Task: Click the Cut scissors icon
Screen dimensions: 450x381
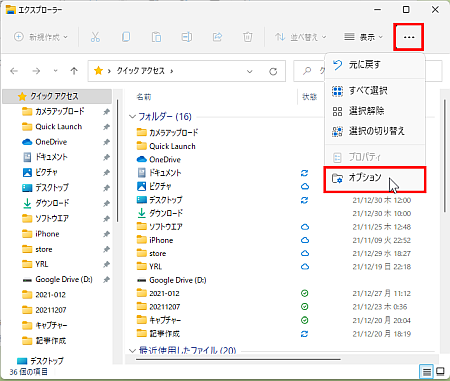Action: coord(95,37)
